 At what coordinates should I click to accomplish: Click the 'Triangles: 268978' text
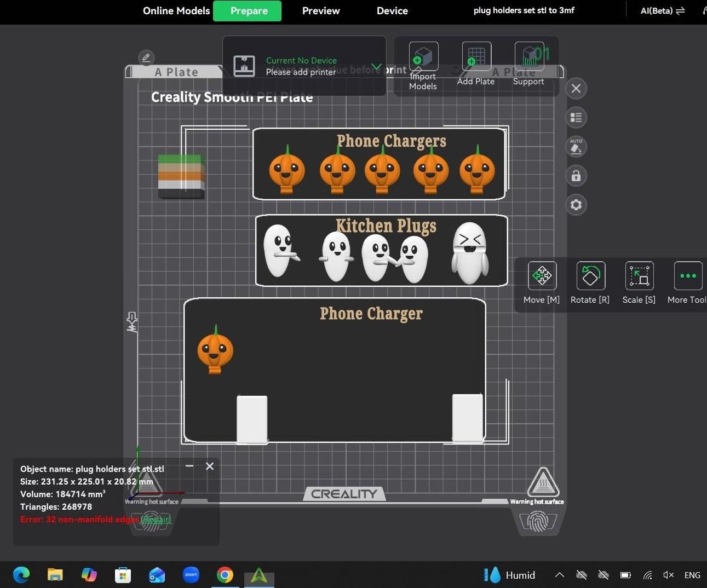(x=56, y=507)
